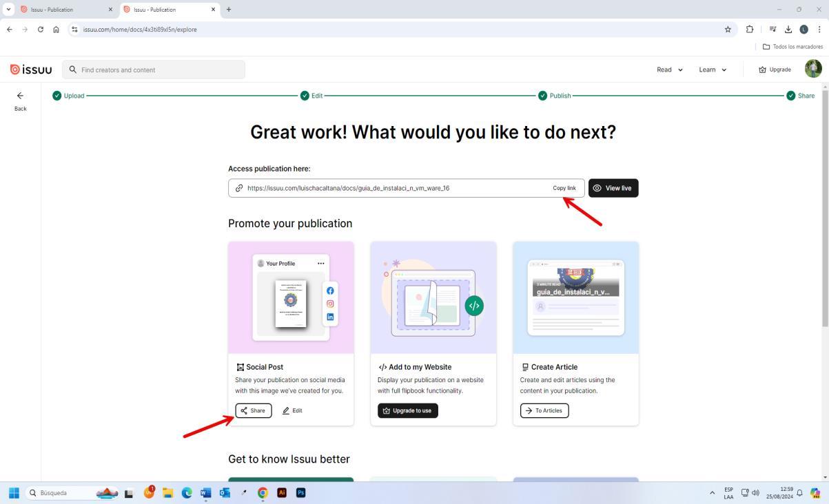Open the user profile avatar menu
Image resolution: width=829 pixels, height=504 pixels.
tap(813, 69)
